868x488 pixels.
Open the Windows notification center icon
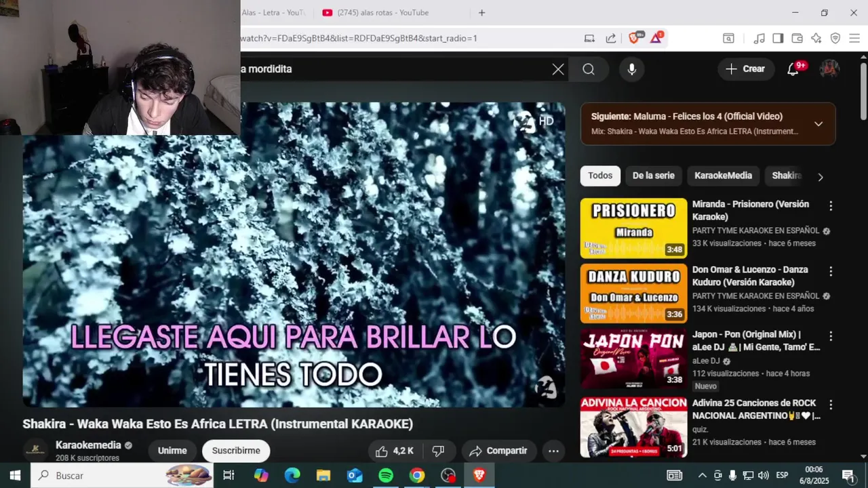click(848, 475)
